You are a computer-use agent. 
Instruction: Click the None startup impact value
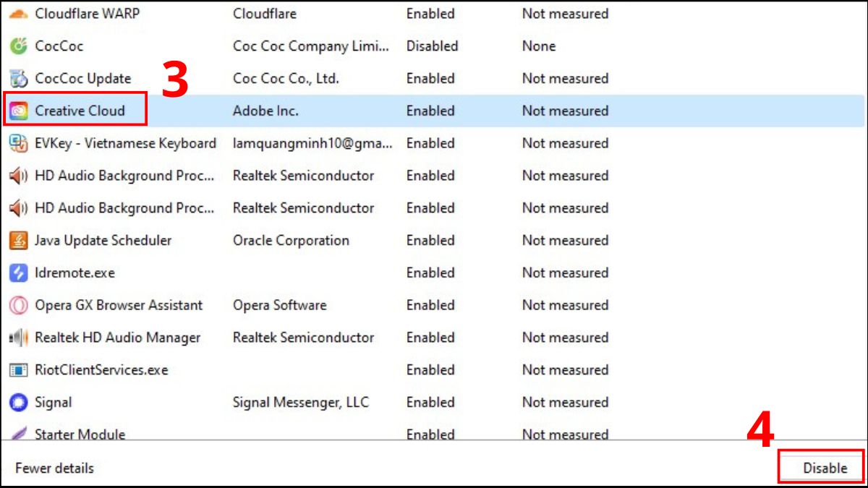point(539,46)
